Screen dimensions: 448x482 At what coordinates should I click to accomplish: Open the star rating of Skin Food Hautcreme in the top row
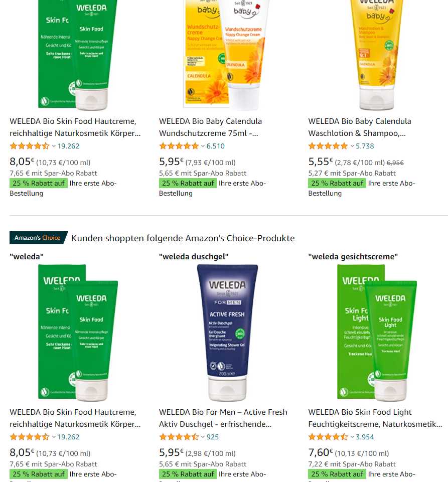click(30, 146)
